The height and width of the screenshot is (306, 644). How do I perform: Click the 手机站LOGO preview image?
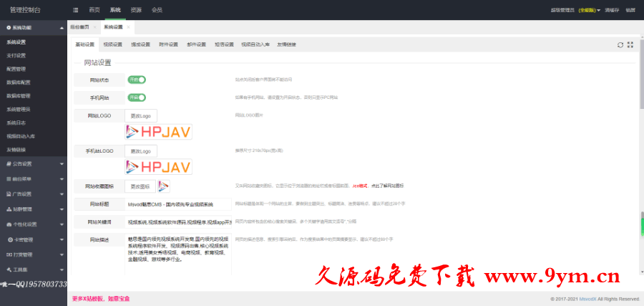158,168
